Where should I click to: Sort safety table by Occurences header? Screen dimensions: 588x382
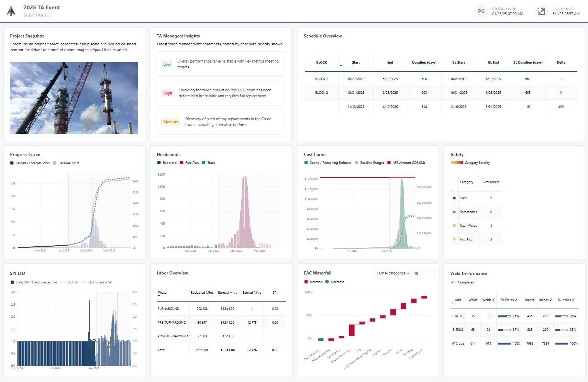click(x=491, y=182)
